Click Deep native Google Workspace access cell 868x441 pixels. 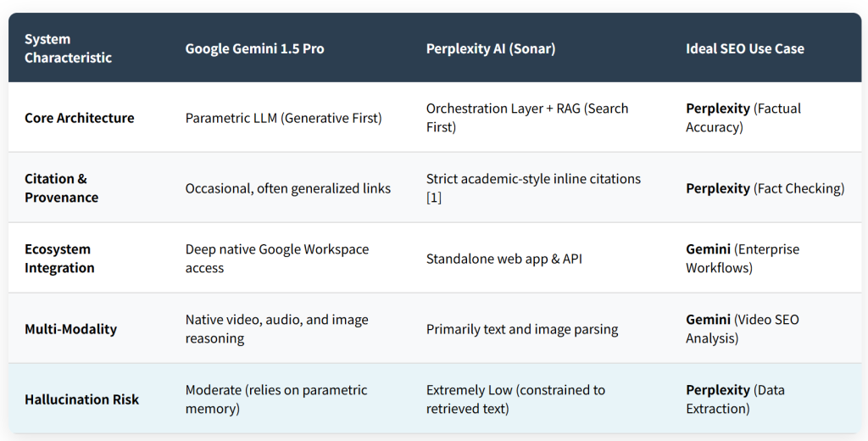277,258
